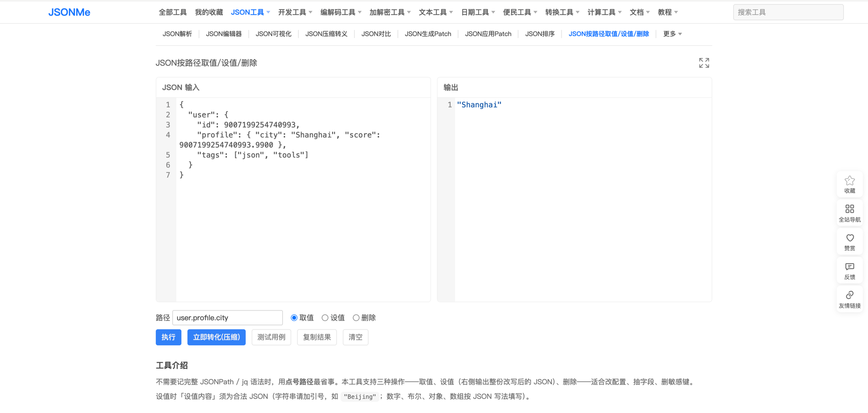Viewport: 868px width, 413px height.
Task: Click the "Shanghai" output text
Action: [479, 105]
